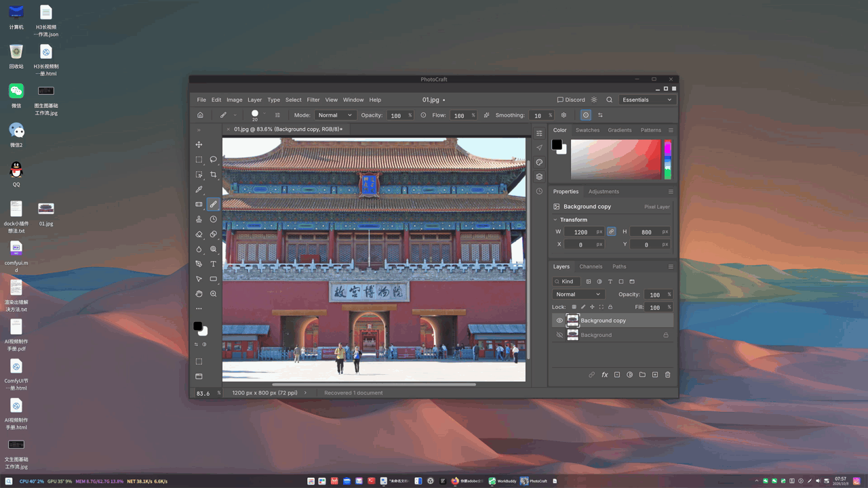Open the Image menu
This screenshot has width=868, height=488.
(234, 100)
